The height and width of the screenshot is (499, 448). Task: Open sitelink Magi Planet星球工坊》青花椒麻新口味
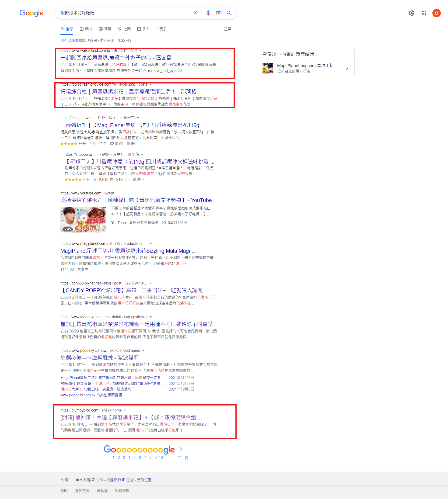pos(112,378)
